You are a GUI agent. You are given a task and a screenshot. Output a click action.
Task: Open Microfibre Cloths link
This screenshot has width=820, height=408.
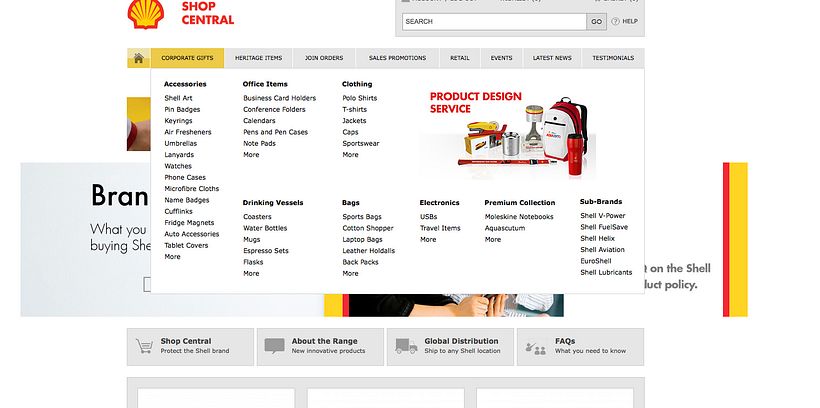click(191, 189)
